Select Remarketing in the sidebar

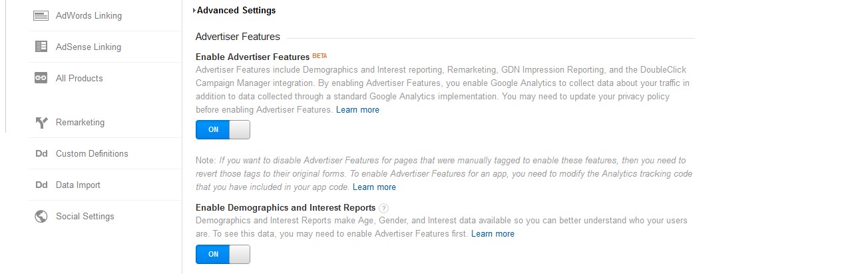click(80, 123)
